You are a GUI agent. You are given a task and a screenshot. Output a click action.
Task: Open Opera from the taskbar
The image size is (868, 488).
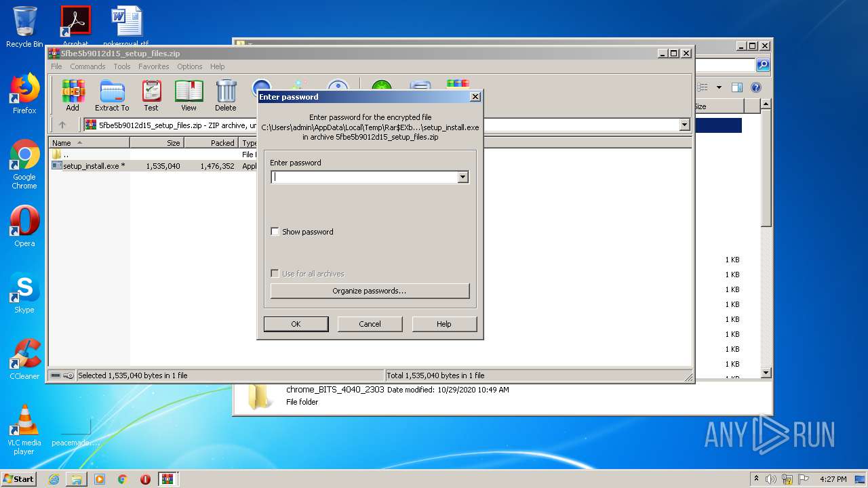click(145, 479)
